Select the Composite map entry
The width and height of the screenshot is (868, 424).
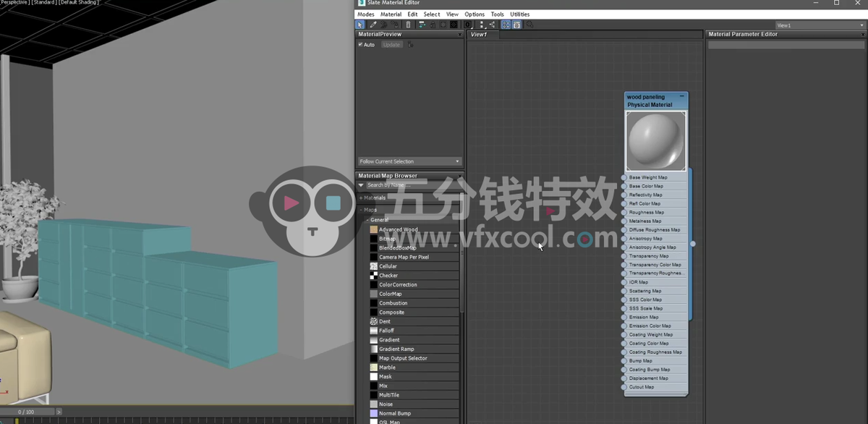pyautogui.click(x=414, y=313)
